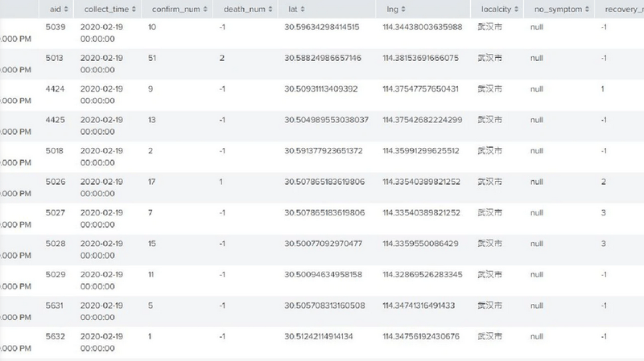Select confirm_num value 17 in row 5026
The image size is (644, 361).
pos(153,182)
